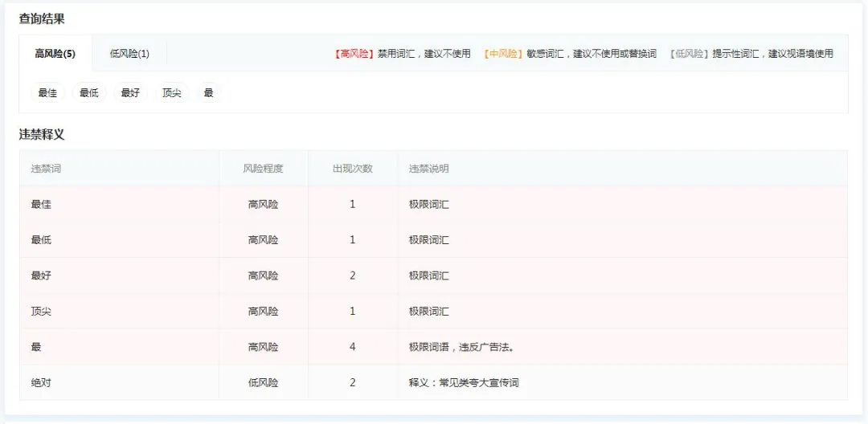Select the 顶尖 word tag
Image resolution: width=868 pixels, height=424 pixels.
pyautogui.click(x=172, y=93)
